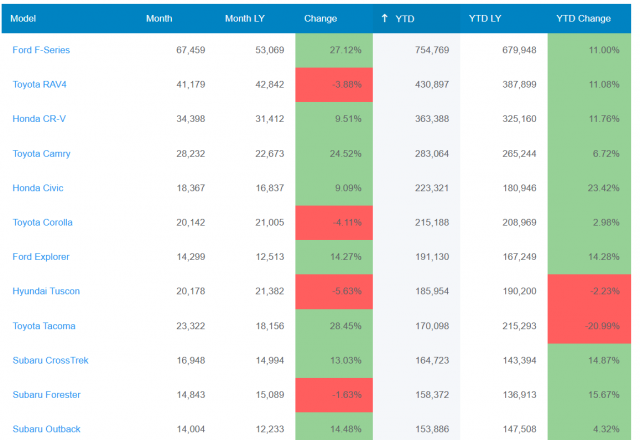
Task: Select the 190,200 YTD LY value
Action: (519, 291)
